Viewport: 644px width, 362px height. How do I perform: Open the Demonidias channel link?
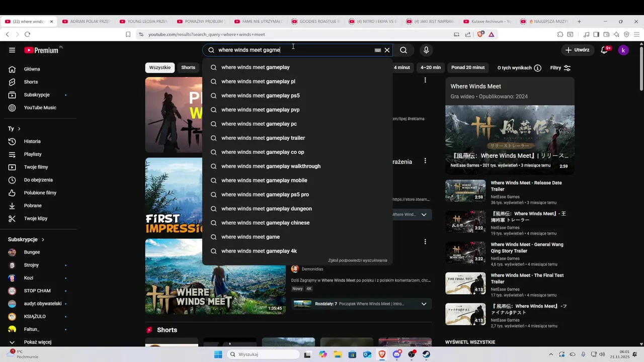point(312,269)
